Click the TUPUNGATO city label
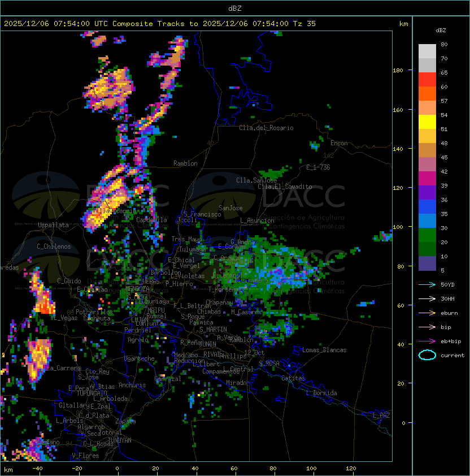Image resolution: width=470 pixels, height=476 pixels. point(92,393)
